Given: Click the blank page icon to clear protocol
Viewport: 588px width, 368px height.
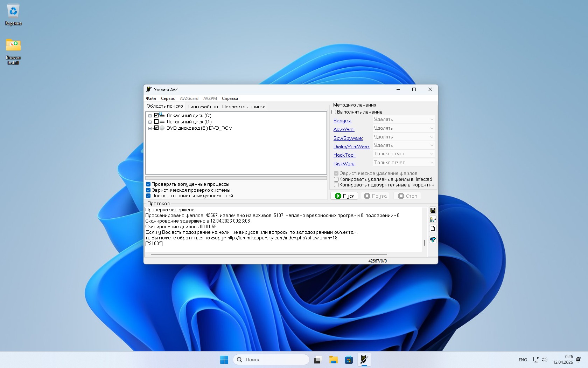Looking at the screenshot, I should [x=433, y=229].
